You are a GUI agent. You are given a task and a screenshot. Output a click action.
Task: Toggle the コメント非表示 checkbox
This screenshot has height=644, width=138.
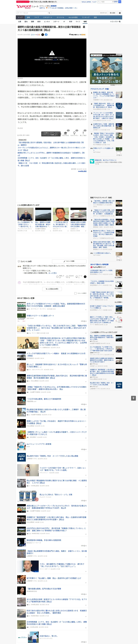(75, 293)
